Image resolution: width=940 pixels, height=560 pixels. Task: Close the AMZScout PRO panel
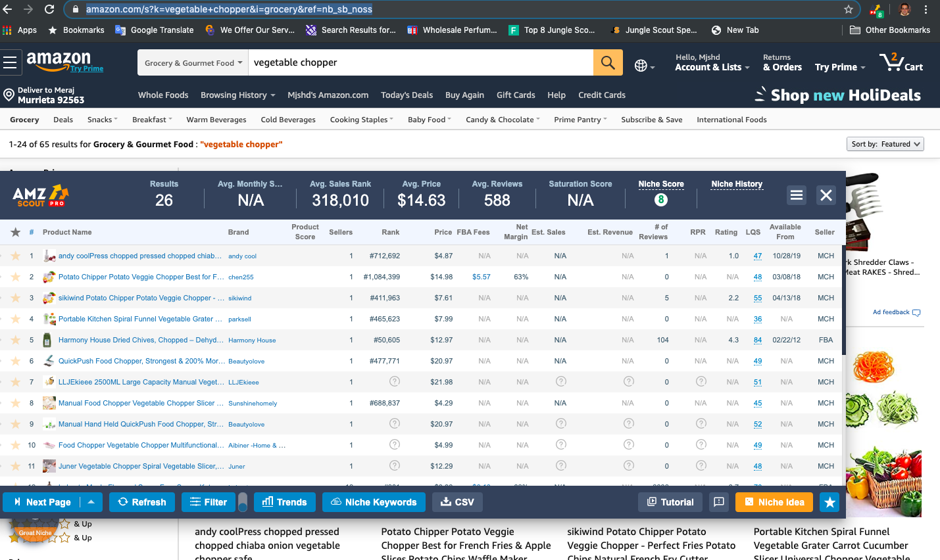pyautogui.click(x=826, y=195)
